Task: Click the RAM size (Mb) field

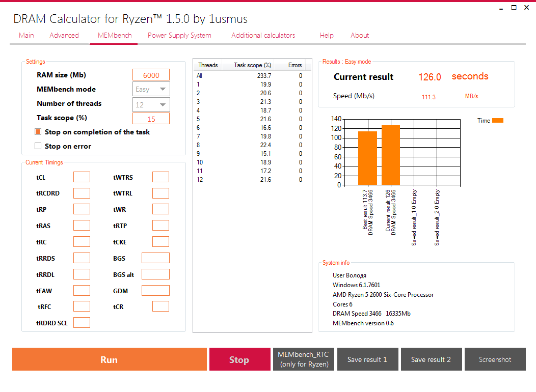Action: coord(151,75)
